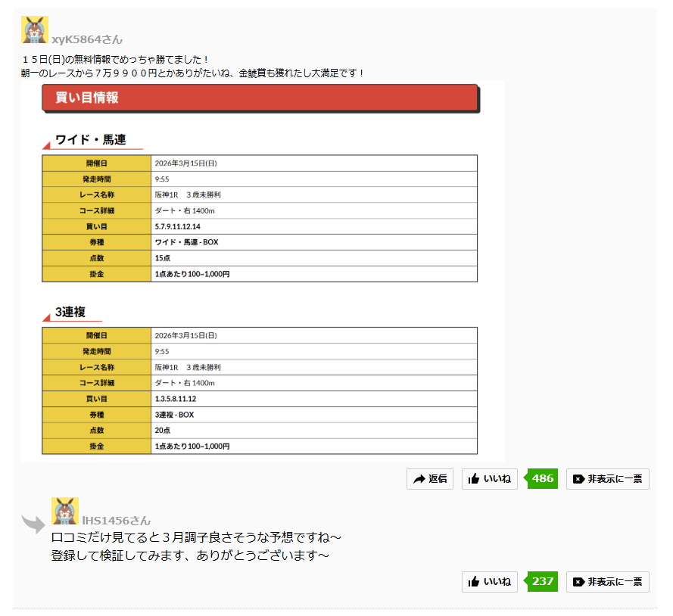Screen dimensions: 673x616
Task: Vote to hide lHS1456's reply with 非表示に一票
Action: point(607,582)
